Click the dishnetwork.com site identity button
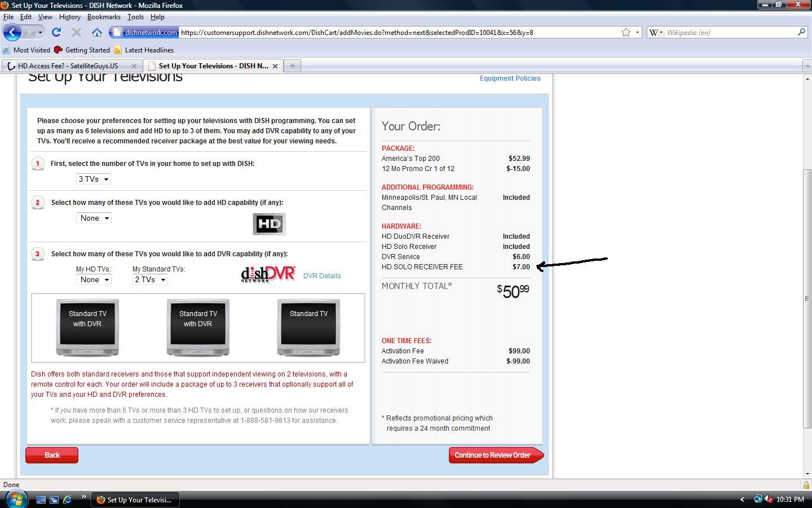 [x=144, y=32]
